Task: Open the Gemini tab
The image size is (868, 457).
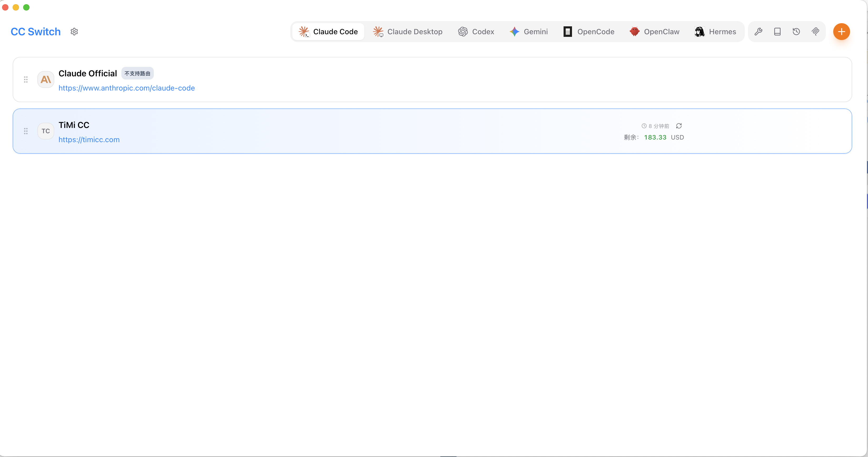Action: (x=529, y=32)
